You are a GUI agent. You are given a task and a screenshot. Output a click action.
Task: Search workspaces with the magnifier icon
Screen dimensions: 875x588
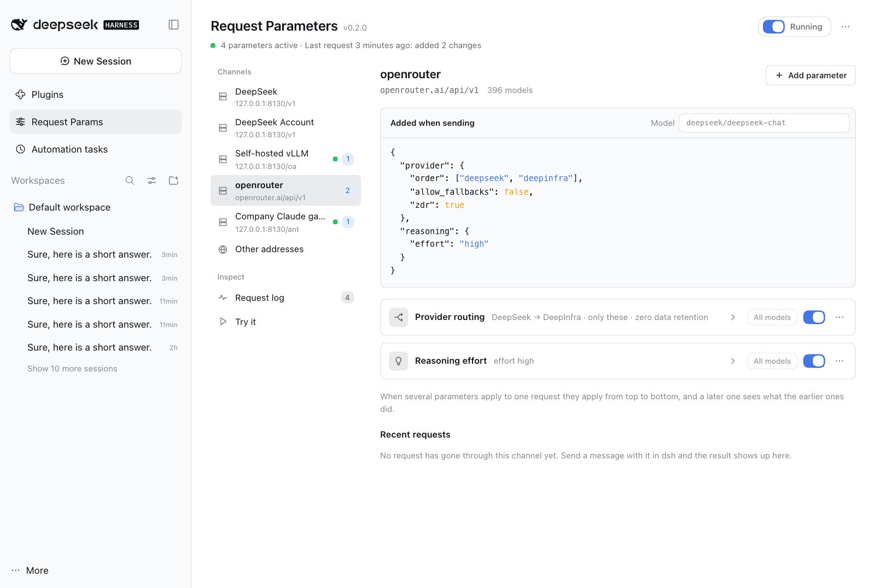pyautogui.click(x=130, y=181)
